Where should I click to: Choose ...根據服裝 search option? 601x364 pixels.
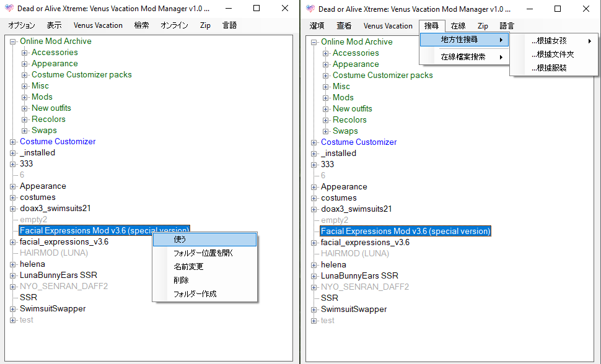[x=554, y=68]
